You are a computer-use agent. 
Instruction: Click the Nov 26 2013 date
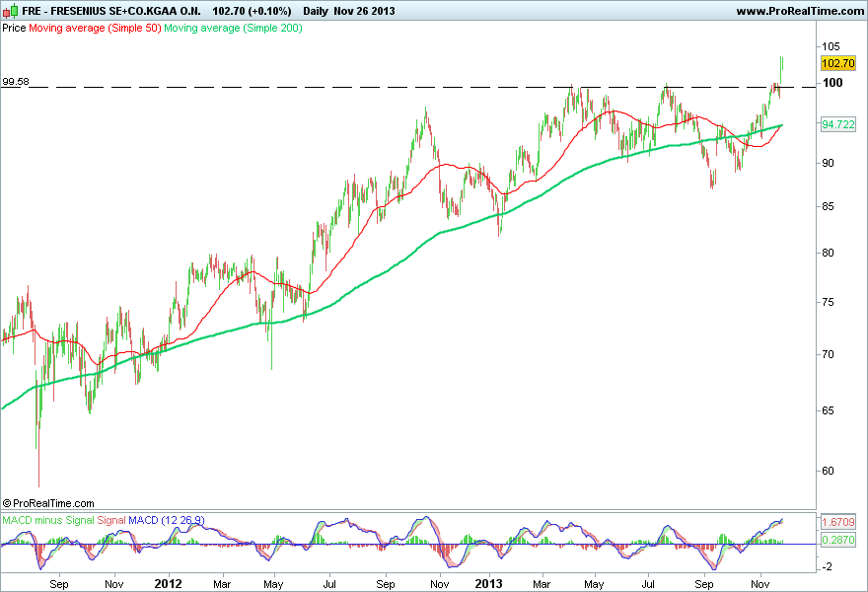tap(364, 11)
